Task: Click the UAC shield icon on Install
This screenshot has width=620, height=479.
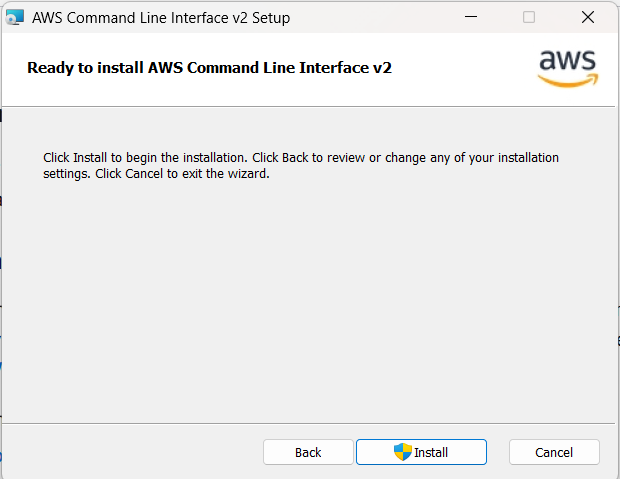Action: (x=403, y=452)
